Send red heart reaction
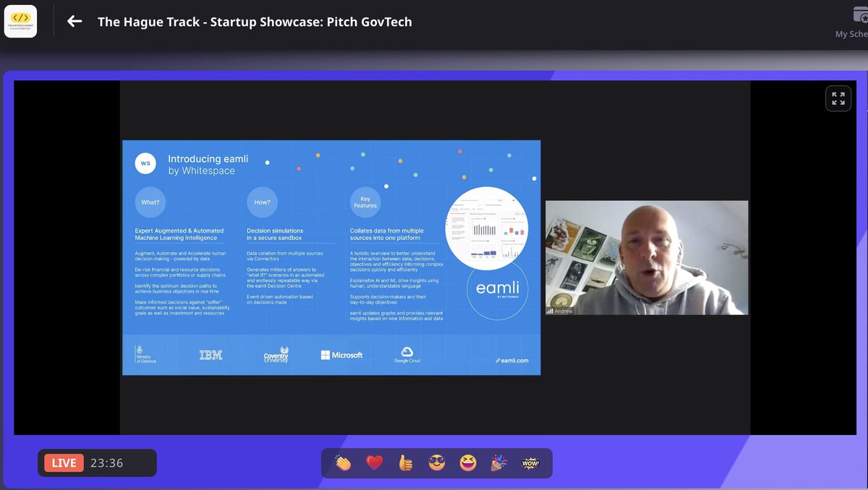 tap(374, 463)
